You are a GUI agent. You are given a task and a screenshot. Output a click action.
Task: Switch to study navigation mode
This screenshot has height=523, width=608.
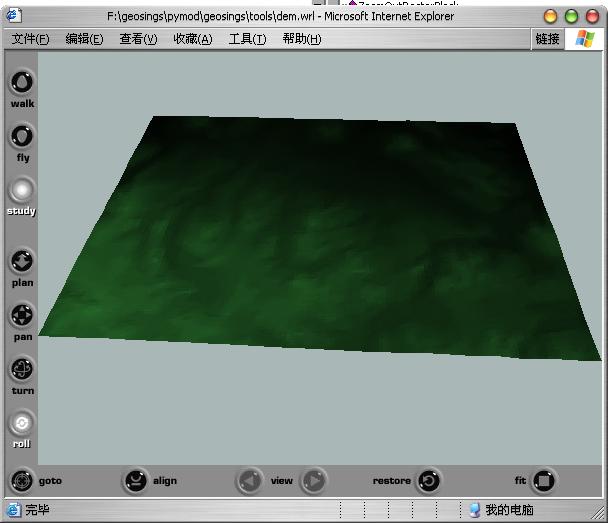(x=22, y=190)
